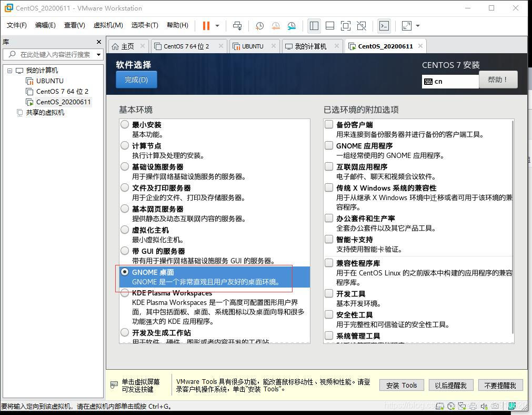Open the 虚拟机 menu

(x=108, y=25)
